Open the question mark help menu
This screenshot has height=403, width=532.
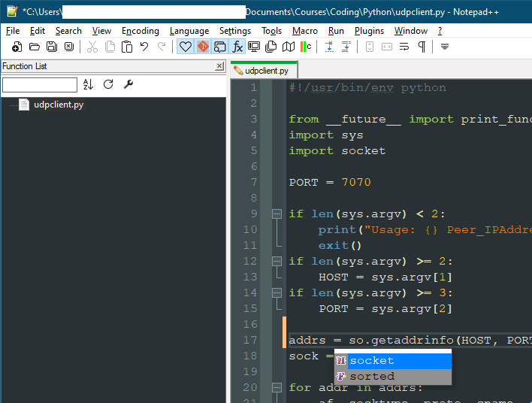[440, 31]
